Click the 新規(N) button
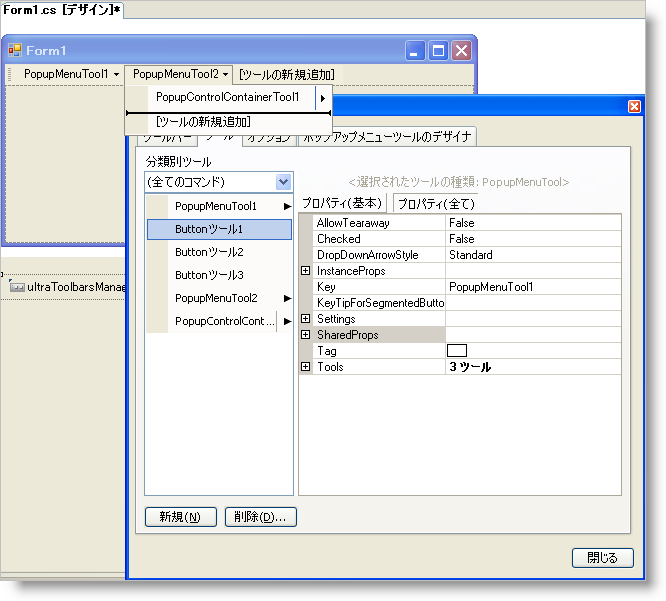 tap(181, 517)
